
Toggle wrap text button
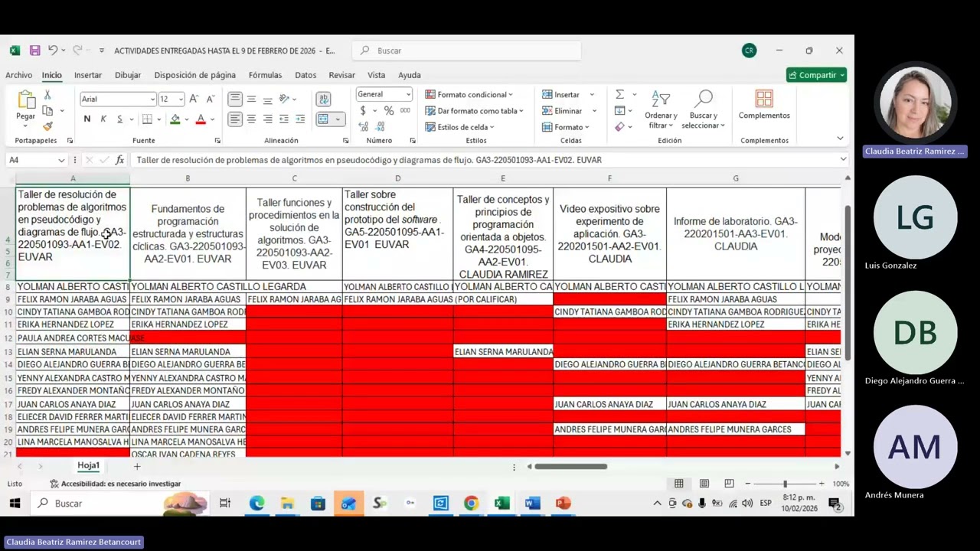[323, 99]
